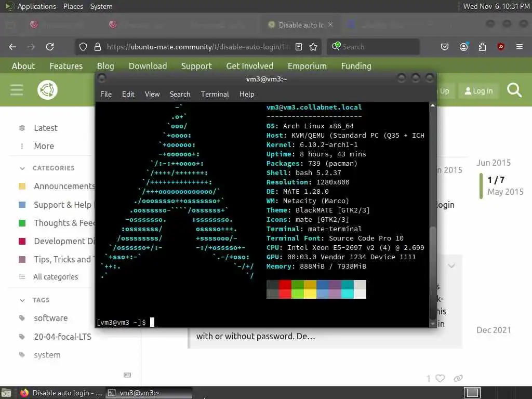Click the first Firefox tab with red icon
Screen dimensions: 532x399
pos(34,24)
